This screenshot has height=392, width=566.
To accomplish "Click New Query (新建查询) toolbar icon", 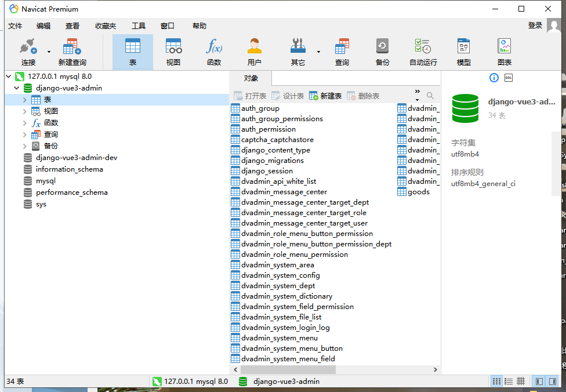I will click(x=72, y=52).
